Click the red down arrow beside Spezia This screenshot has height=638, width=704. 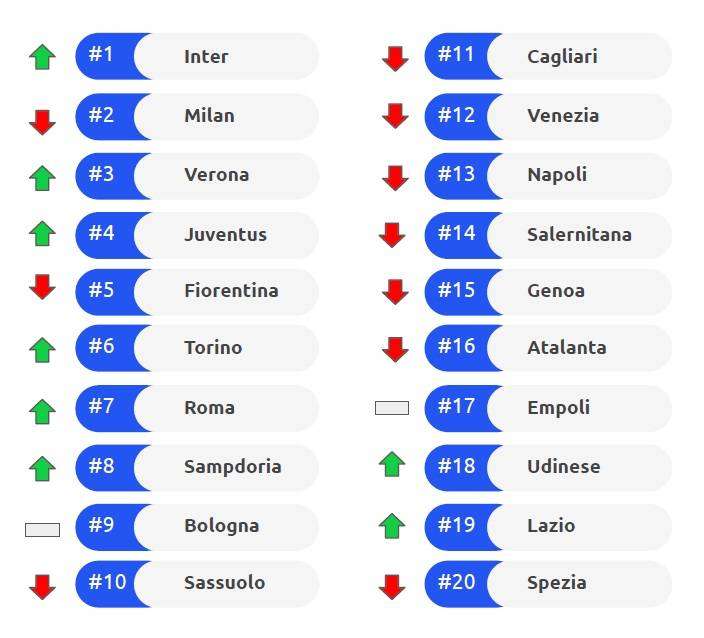click(x=392, y=587)
